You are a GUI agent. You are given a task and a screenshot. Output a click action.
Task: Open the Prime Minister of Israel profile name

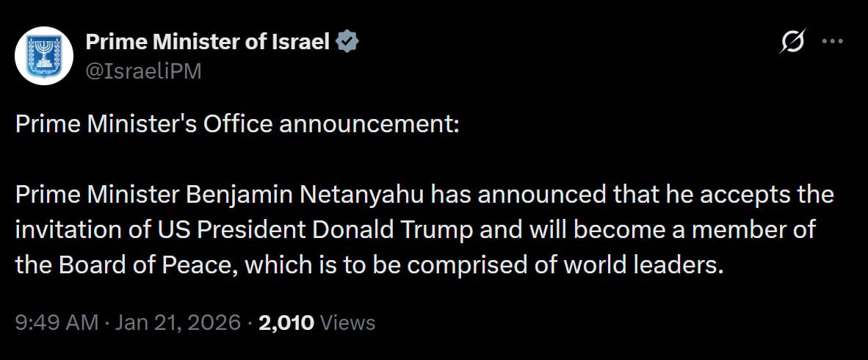(208, 42)
